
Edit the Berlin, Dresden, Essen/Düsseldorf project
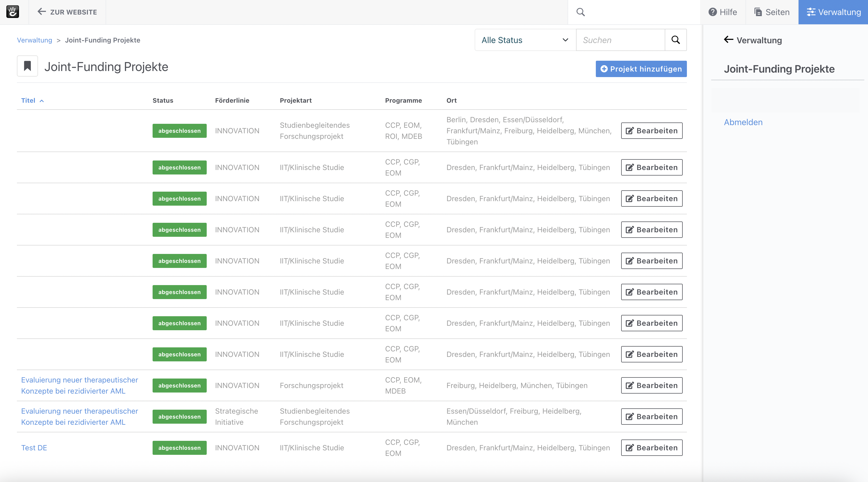pos(652,131)
